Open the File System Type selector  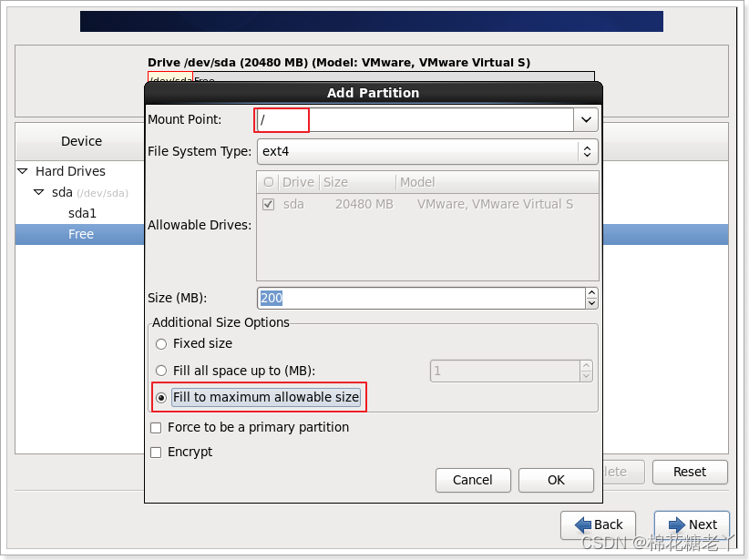pos(588,151)
